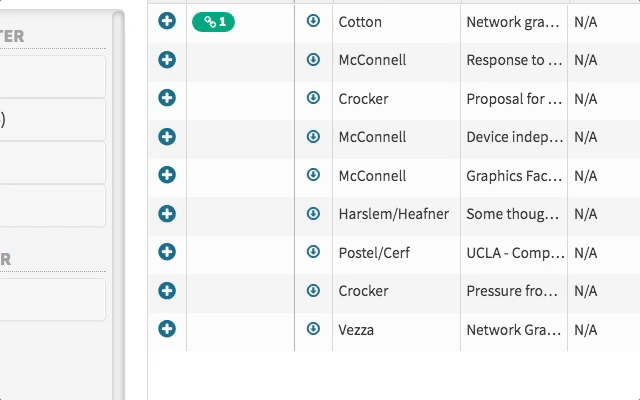This screenshot has width=640, height=400.
Task: Expand the Crocker Proposal row
Action: tap(167, 98)
